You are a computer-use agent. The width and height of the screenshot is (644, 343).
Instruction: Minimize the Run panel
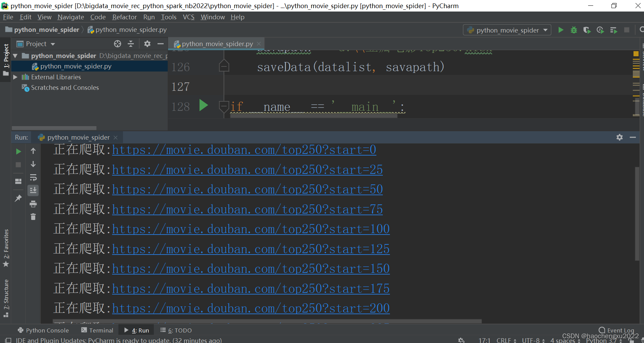pyautogui.click(x=633, y=137)
